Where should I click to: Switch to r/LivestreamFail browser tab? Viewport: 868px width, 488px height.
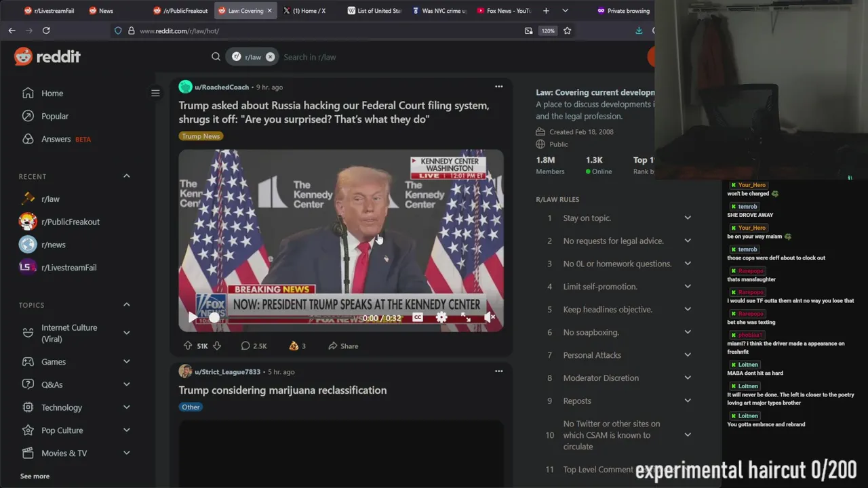pyautogui.click(x=49, y=11)
